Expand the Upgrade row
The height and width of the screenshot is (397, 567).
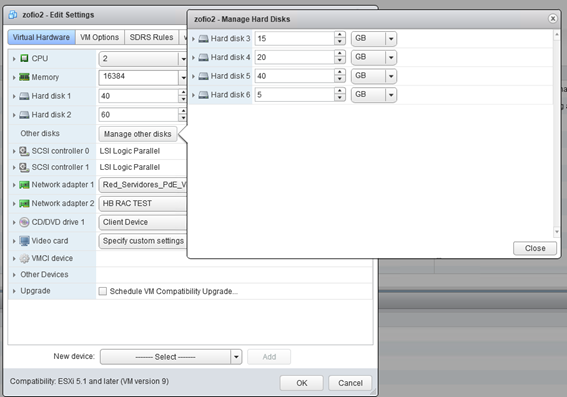(x=14, y=291)
